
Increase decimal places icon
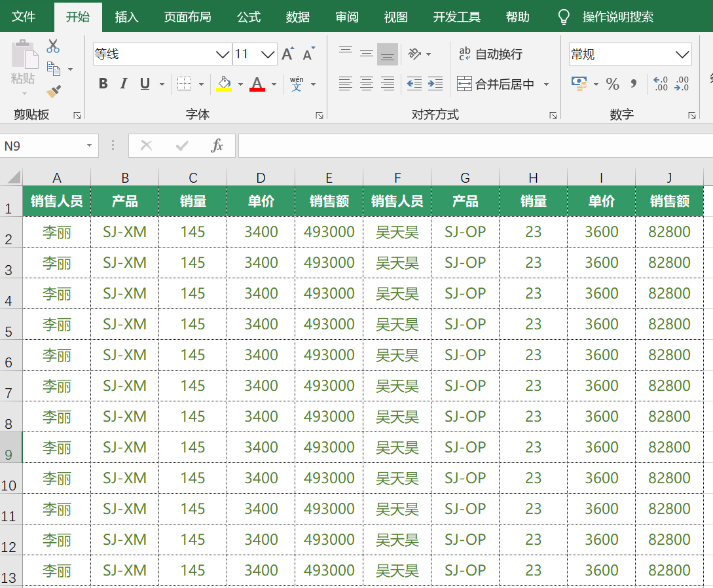661,84
